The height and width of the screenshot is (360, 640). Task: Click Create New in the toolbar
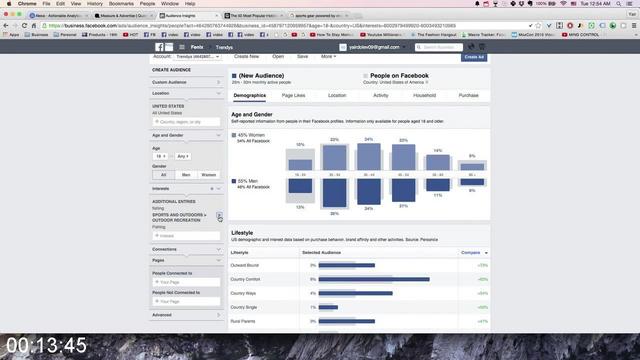pos(247,56)
